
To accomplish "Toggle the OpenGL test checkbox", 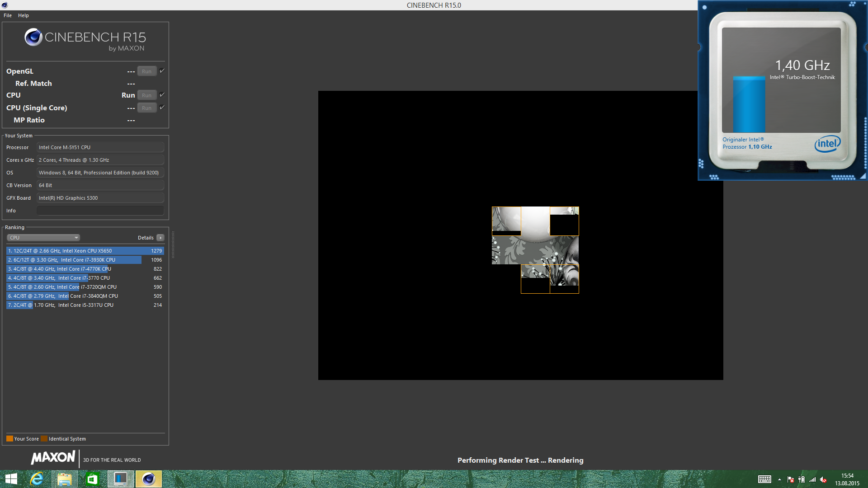I will point(162,71).
